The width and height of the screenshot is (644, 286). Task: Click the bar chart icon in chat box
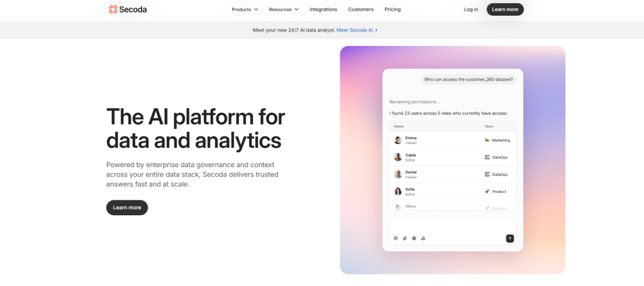(423, 238)
